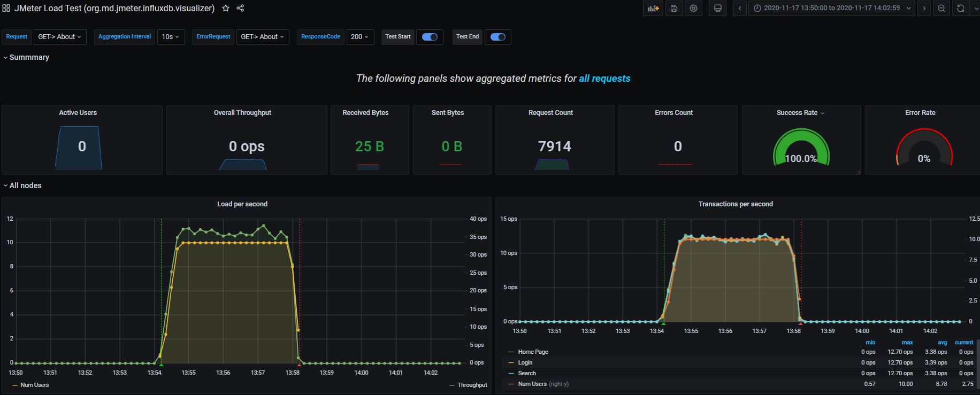Follow the 'all requests' link
This screenshot has width=980, height=395.
(x=604, y=79)
